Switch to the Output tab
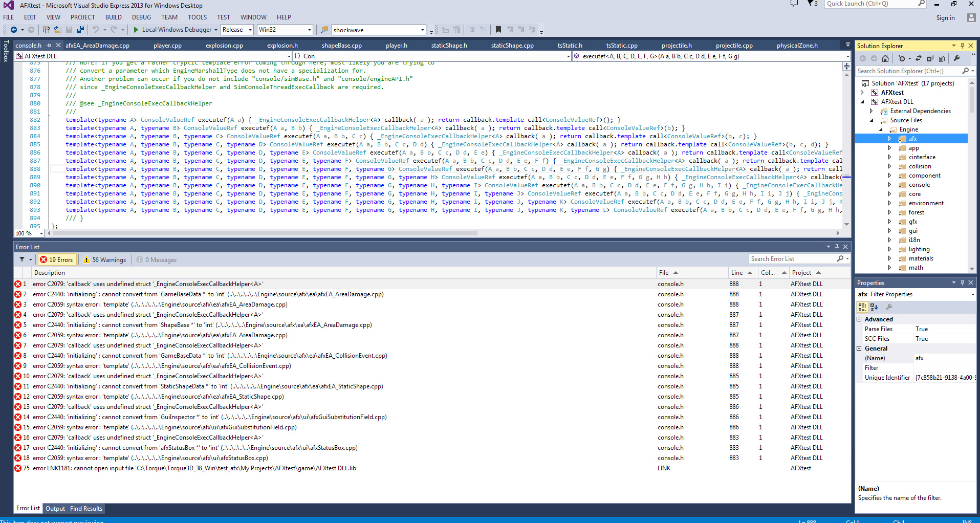Screen dimensions: 980x523 click(55, 508)
